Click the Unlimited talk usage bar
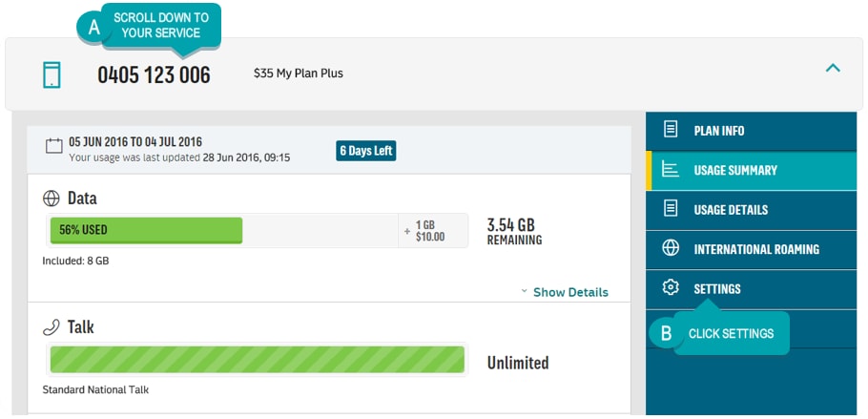The height and width of the screenshot is (419, 868). [x=258, y=360]
